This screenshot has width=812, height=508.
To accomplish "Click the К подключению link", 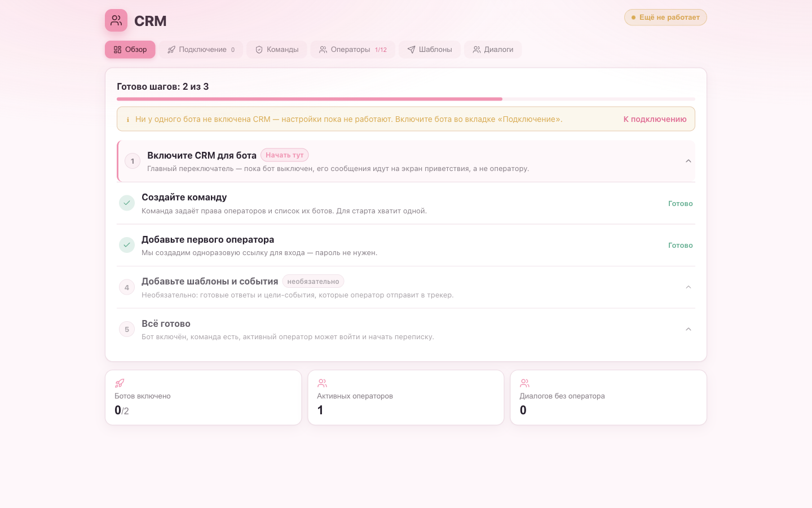I will tap(655, 119).
